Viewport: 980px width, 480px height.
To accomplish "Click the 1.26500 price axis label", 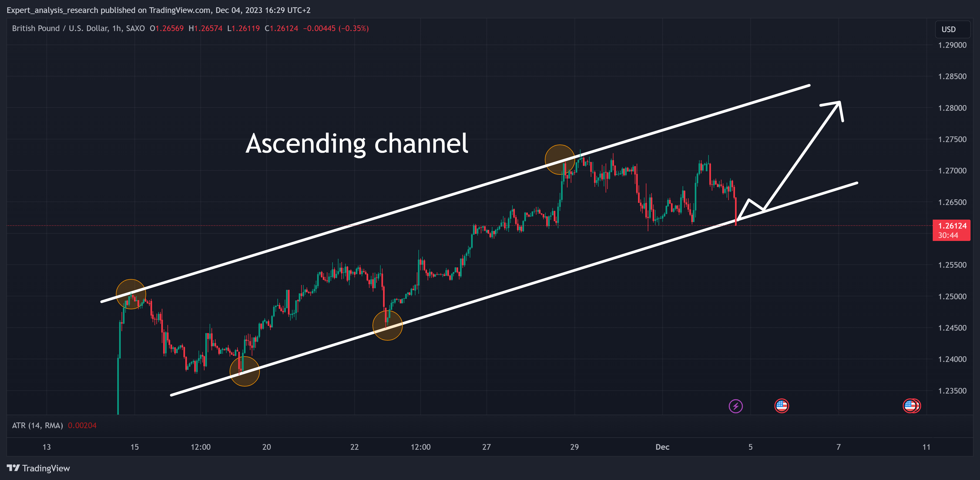I will [x=952, y=202].
